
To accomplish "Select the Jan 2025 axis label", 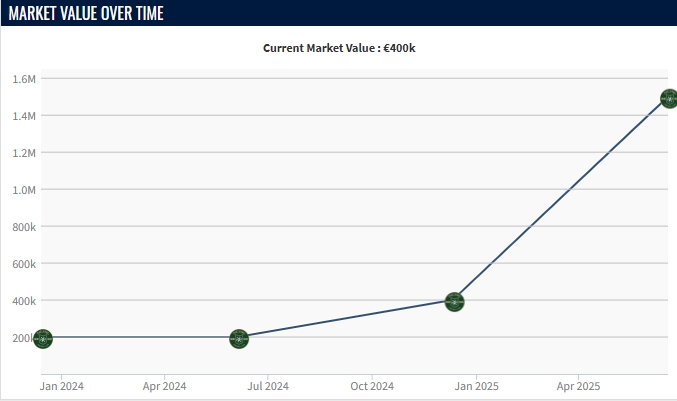I will (x=475, y=386).
